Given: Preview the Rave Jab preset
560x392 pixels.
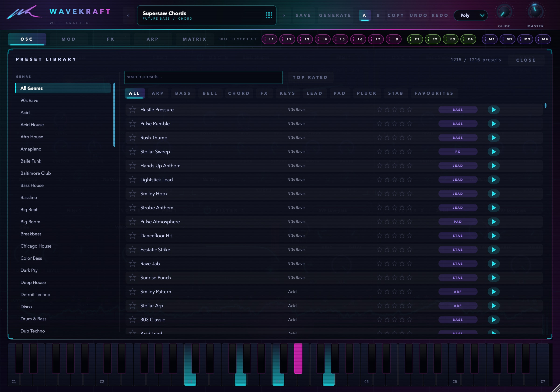Looking at the screenshot, I should coord(493,263).
